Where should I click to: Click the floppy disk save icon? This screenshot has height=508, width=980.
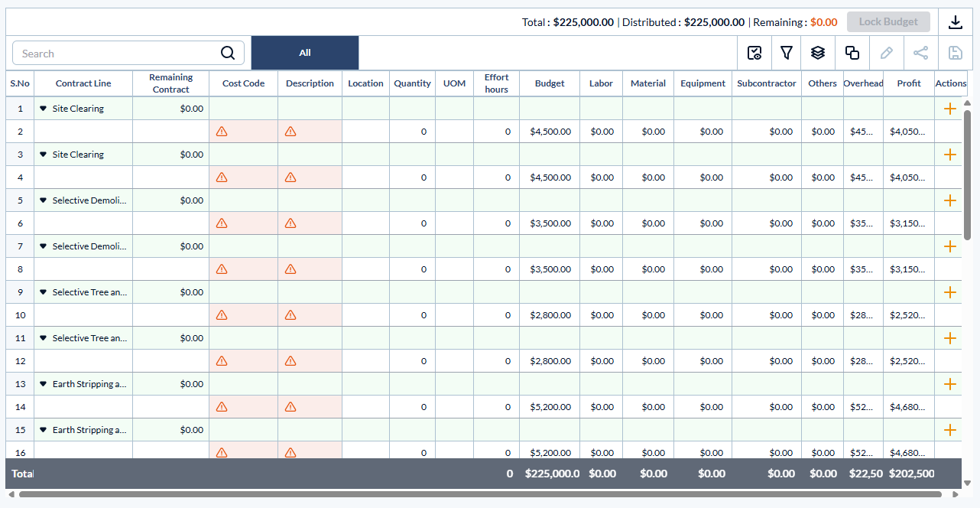tap(956, 53)
